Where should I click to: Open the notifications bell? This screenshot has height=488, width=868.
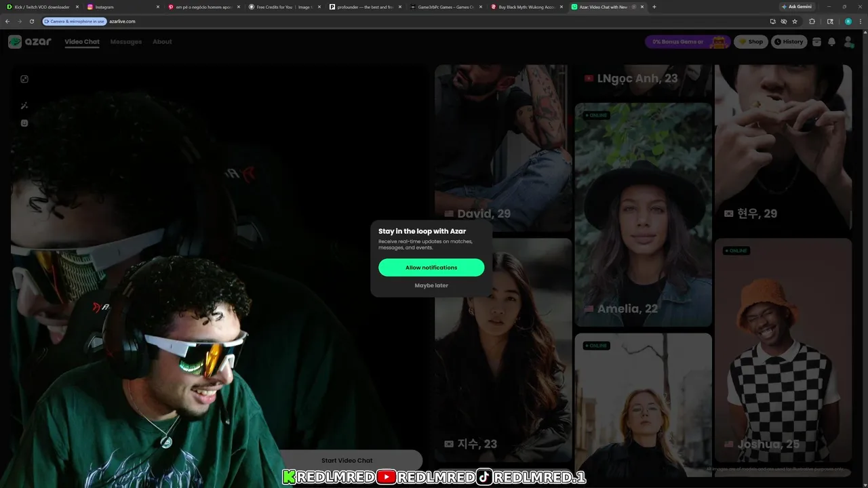[831, 41]
